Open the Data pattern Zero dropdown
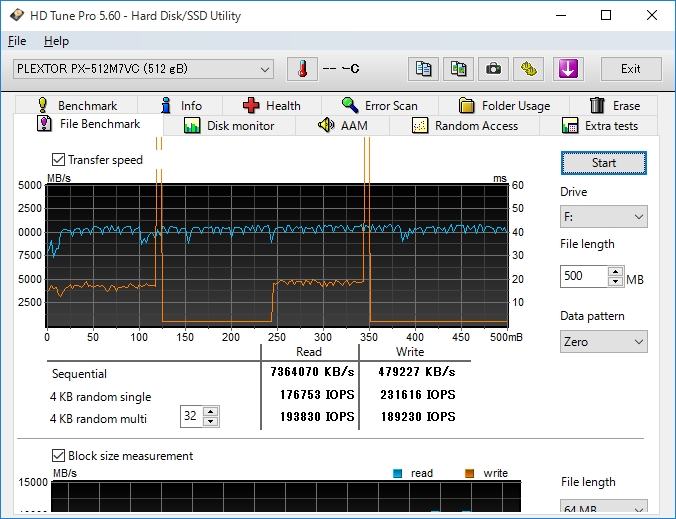This screenshot has width=676, height=519. 603,342
